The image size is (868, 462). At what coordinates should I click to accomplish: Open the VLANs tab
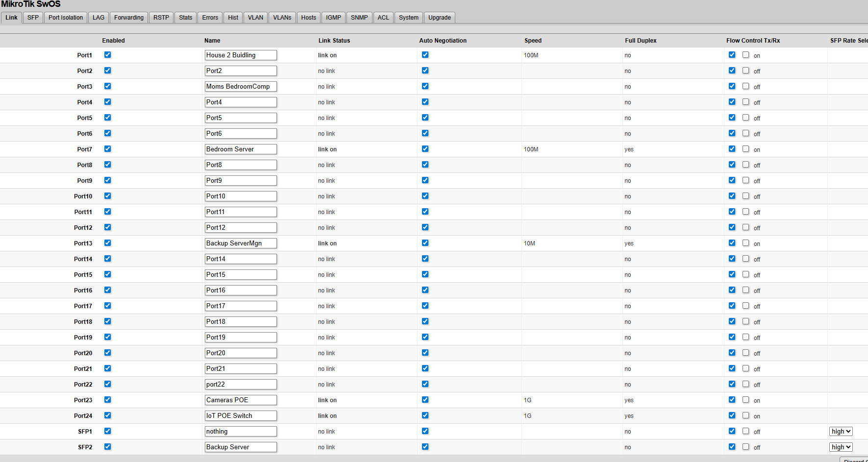282,18
